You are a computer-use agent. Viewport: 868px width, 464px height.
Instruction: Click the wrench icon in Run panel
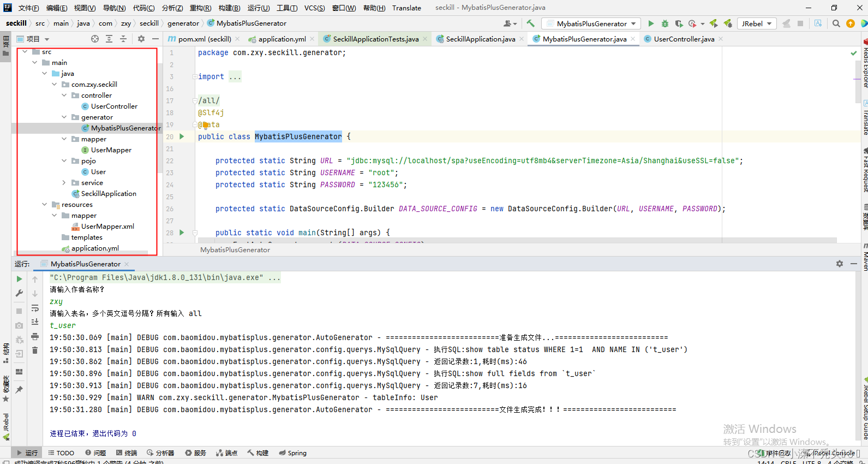[19, 293]
